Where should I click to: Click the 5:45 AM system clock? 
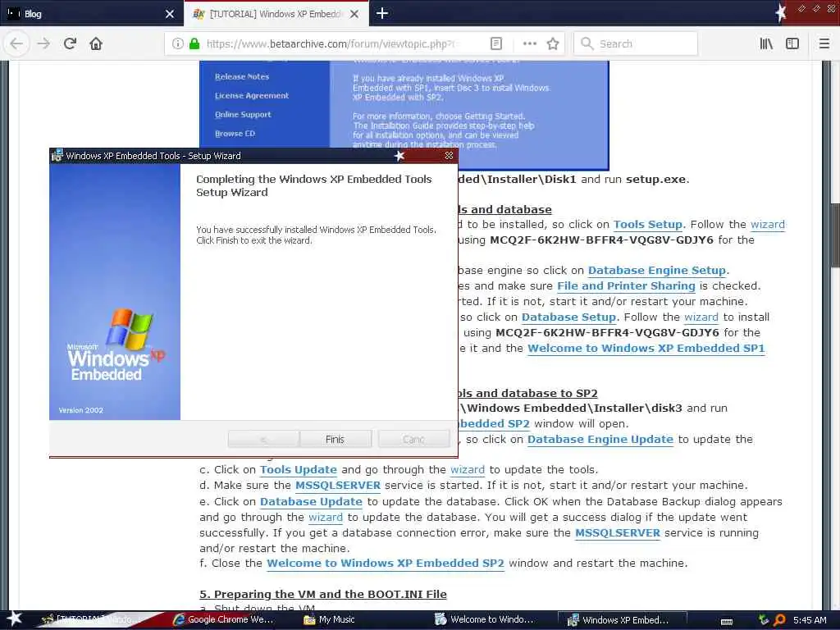(x=810, y=620)
